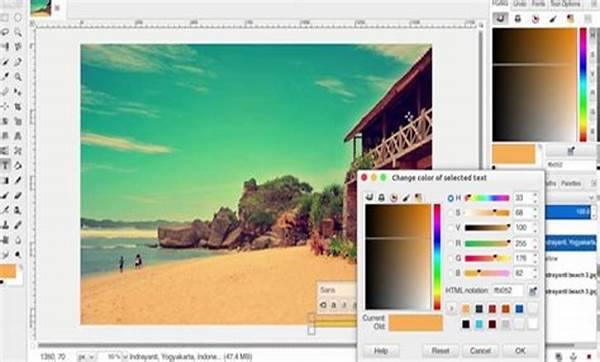This screenshot has width=600, height=362.
Task: Select the S saturation radio button
Action: pos(450,213)
